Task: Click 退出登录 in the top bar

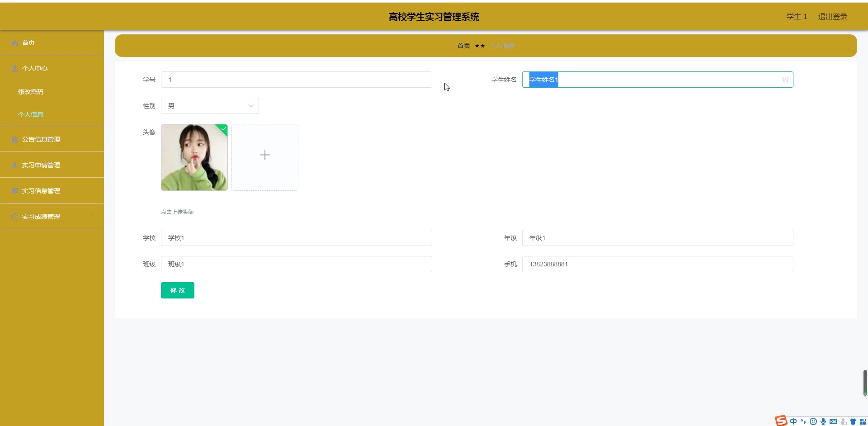Action: click(832, 16)
